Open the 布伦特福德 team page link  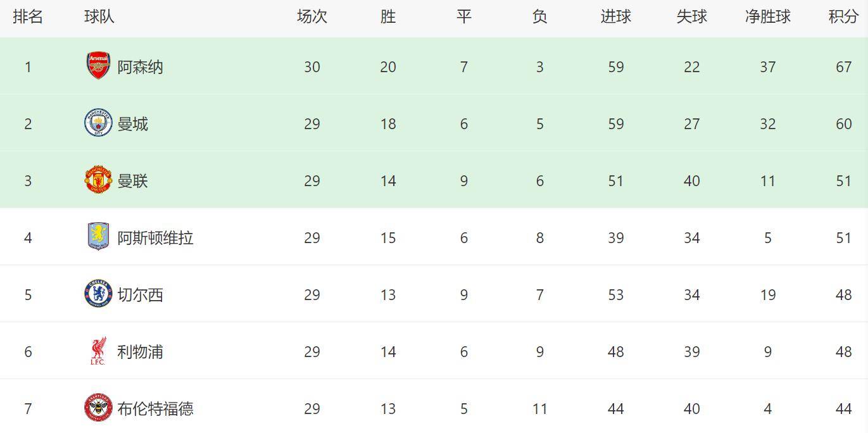pyautogui.click(x=155, y=409)
